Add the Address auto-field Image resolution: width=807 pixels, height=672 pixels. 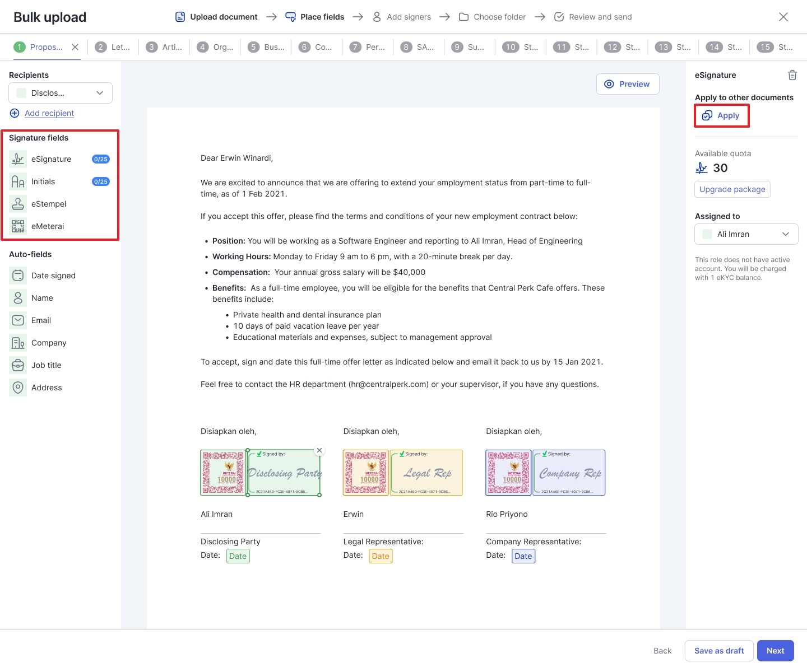pyautogui.click(x=47, y=387)
